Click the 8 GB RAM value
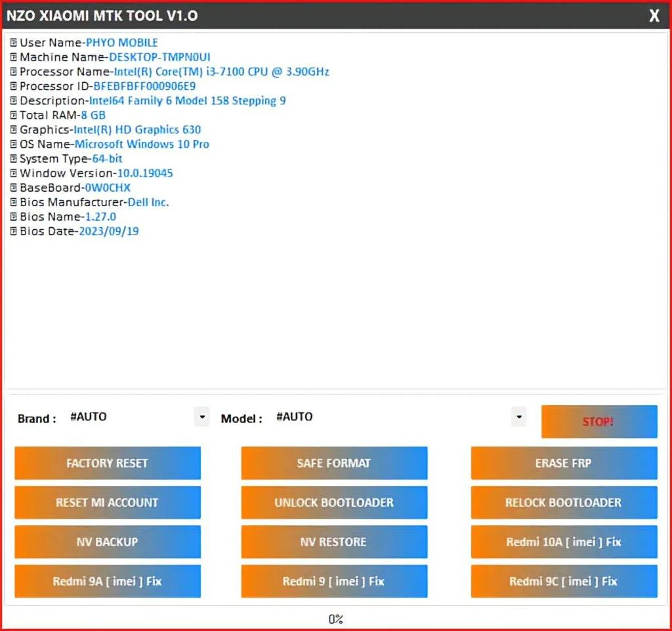This screenshot has height=631, width=672. 93,116
